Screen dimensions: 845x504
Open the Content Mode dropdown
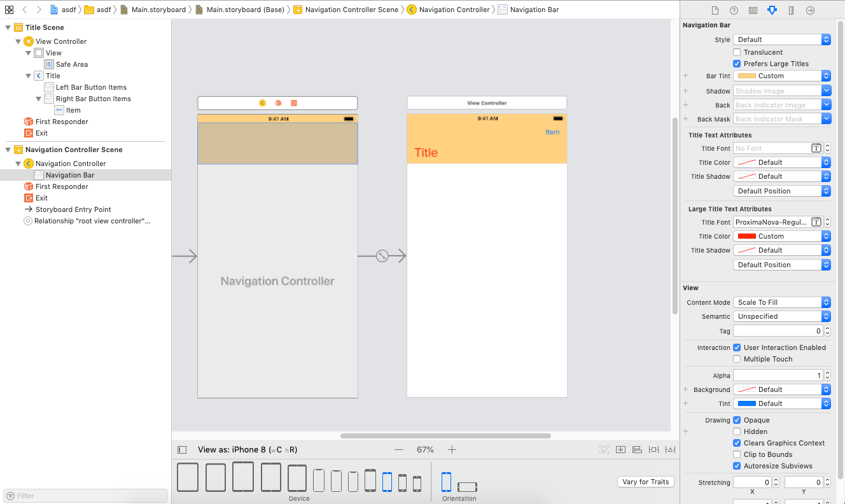[x=782, y=302]
